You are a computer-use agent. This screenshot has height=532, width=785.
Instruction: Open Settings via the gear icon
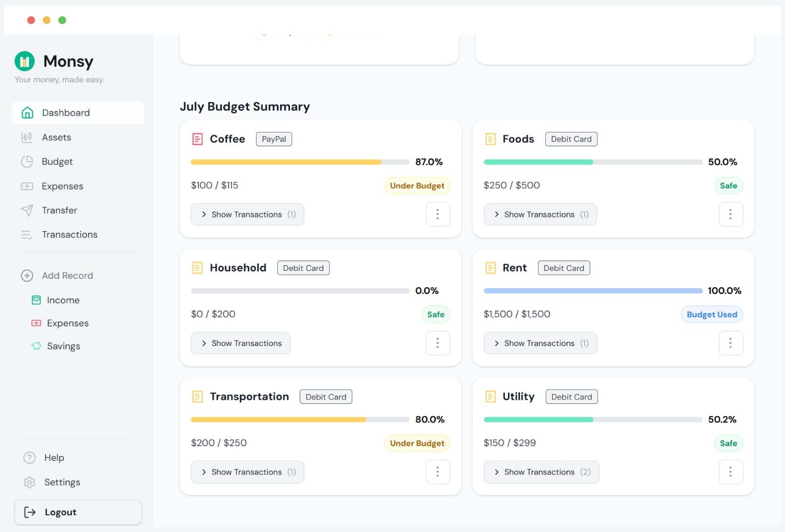(x=29, y=482)
